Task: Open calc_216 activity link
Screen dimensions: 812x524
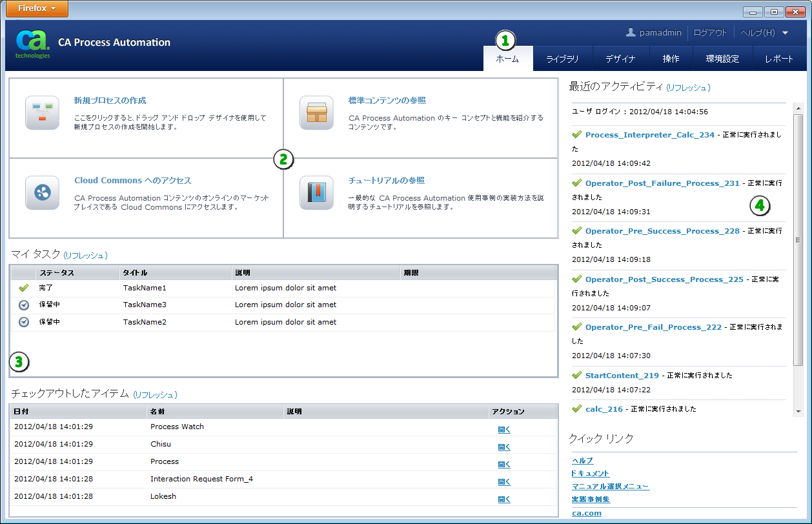Action: [604, 409]
